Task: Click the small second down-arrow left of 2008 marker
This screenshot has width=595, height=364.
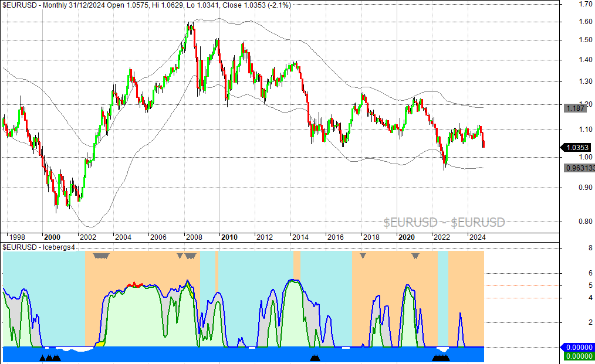Action: tap(180, 256)
